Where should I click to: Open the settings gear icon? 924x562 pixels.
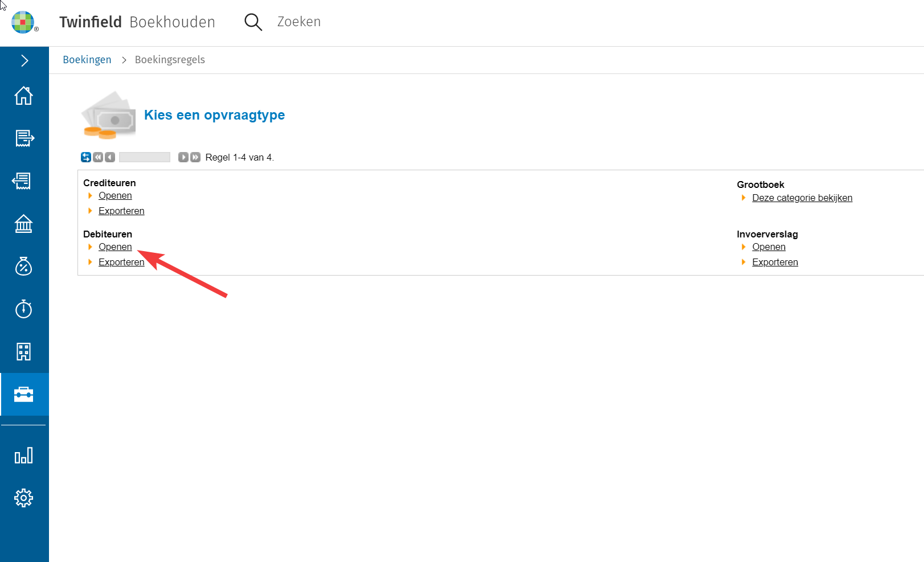click(24, 498)
